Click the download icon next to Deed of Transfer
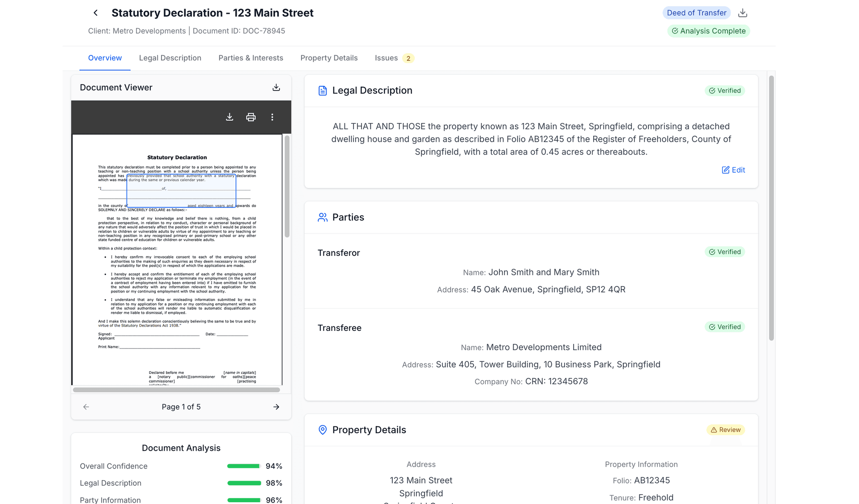Screen dimensions: 859x504 click(743, 13)
